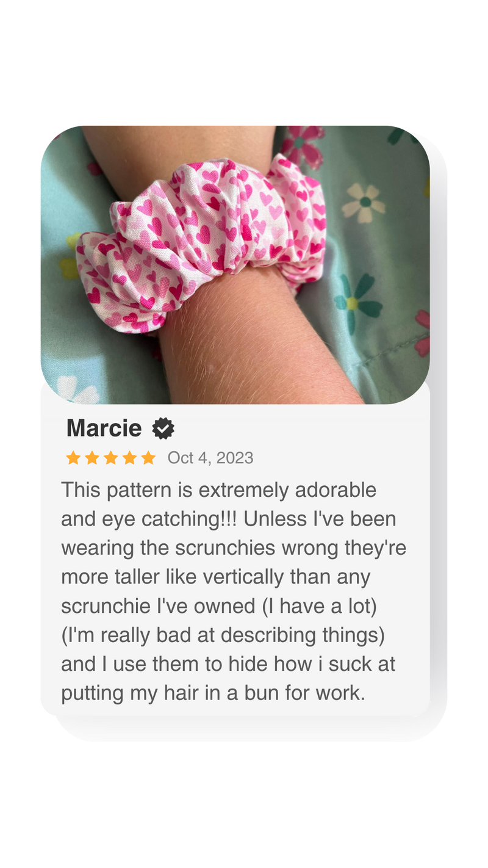
Task: Click the line 'and eye catching!!! Unless I've been'
Action: (x=229, y=519)
